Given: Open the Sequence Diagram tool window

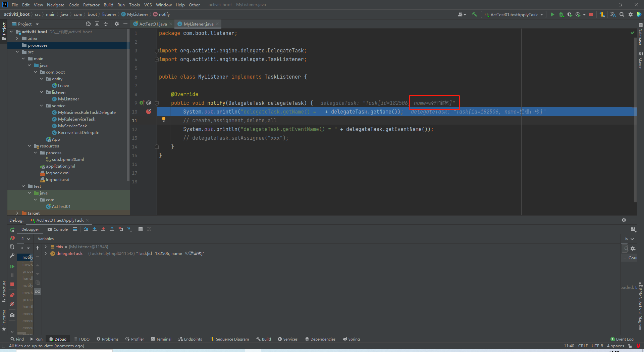Looking at the screenshot, I should [x=229, y=339].
